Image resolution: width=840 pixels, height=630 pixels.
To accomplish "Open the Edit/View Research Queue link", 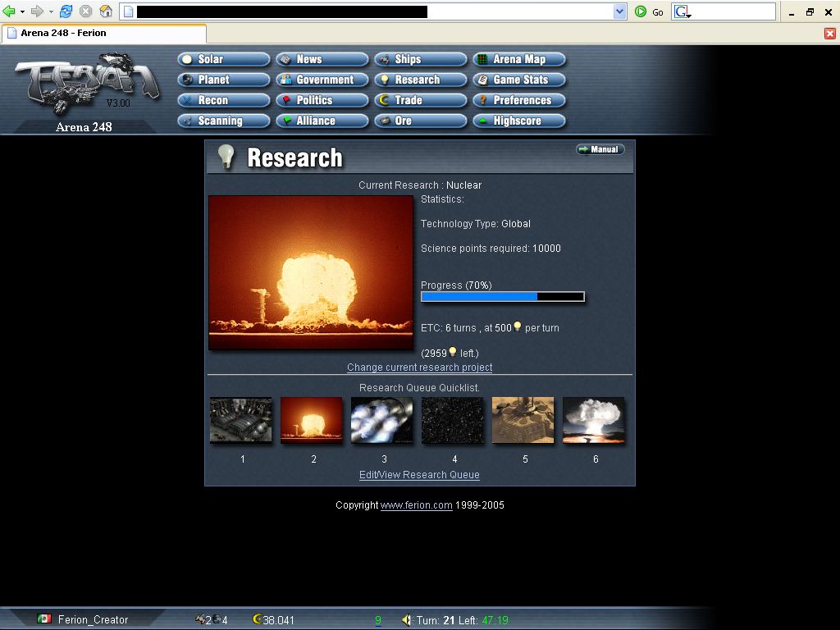I will [419, 475].
